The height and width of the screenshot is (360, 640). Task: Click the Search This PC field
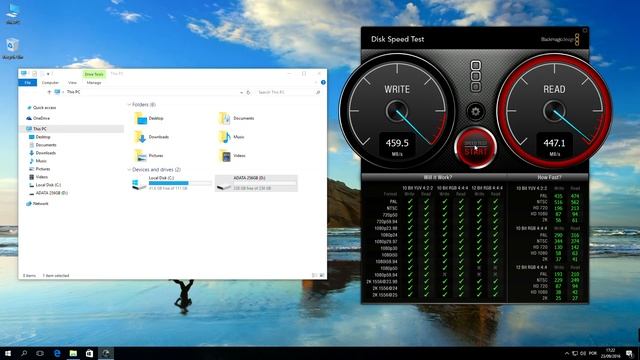[285, 93]
